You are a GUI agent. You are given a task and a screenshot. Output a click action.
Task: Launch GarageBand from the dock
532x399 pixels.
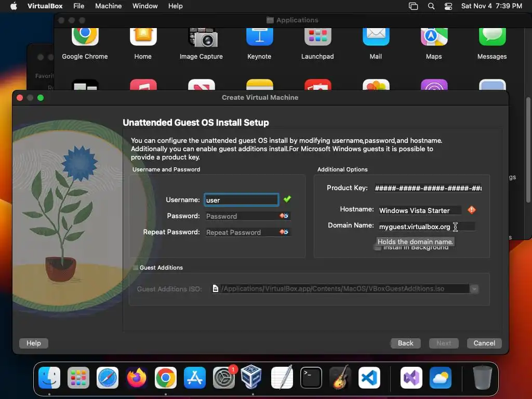click(340, 377)
